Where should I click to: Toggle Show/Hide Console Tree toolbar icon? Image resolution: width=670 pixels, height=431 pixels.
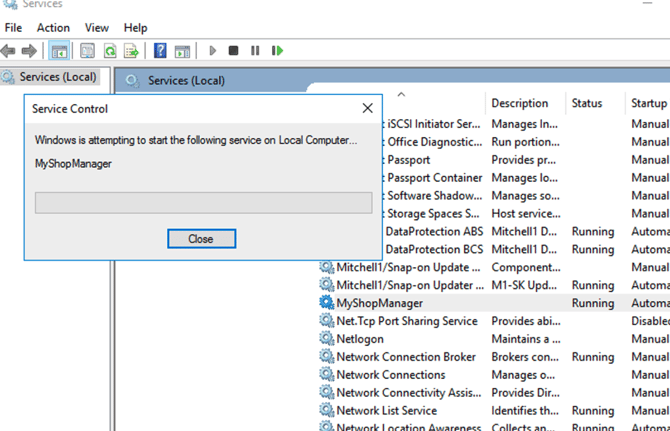coord(59,50)
